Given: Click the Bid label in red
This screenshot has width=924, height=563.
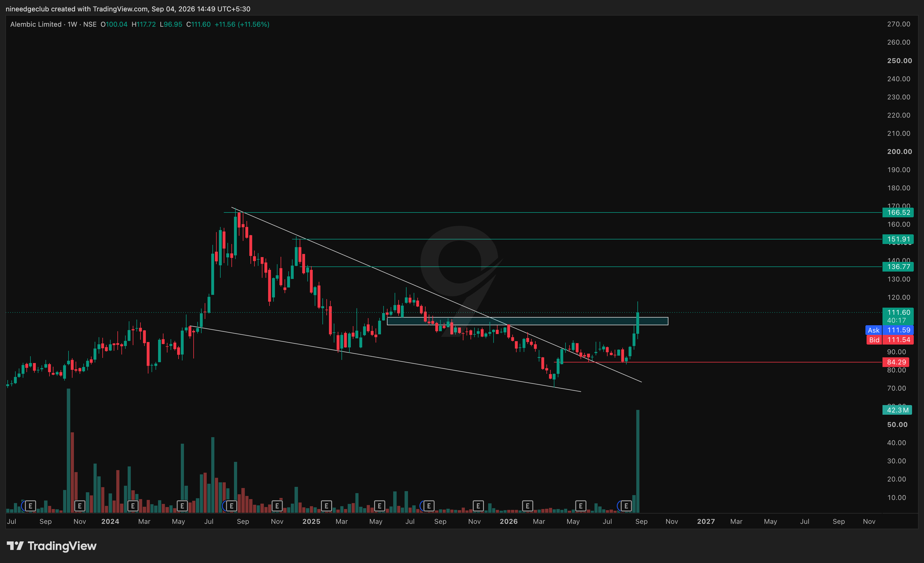Looking at the screenshot, I should [874, 340].
